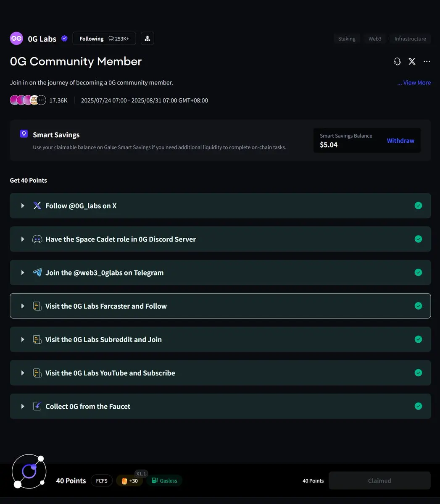Expand the Farcaster and Follow task arrow
Screen dimensions: 440x504
click(x=23, y=306)
